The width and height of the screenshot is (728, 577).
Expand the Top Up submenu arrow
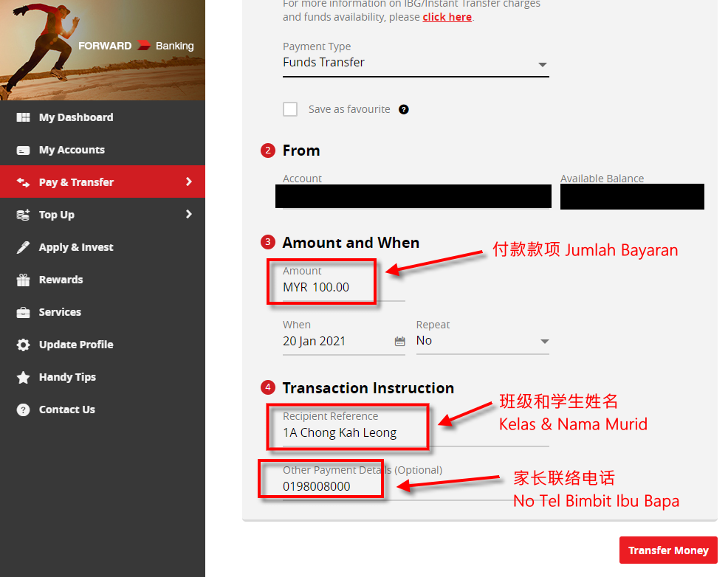click(x=189, y=215)
